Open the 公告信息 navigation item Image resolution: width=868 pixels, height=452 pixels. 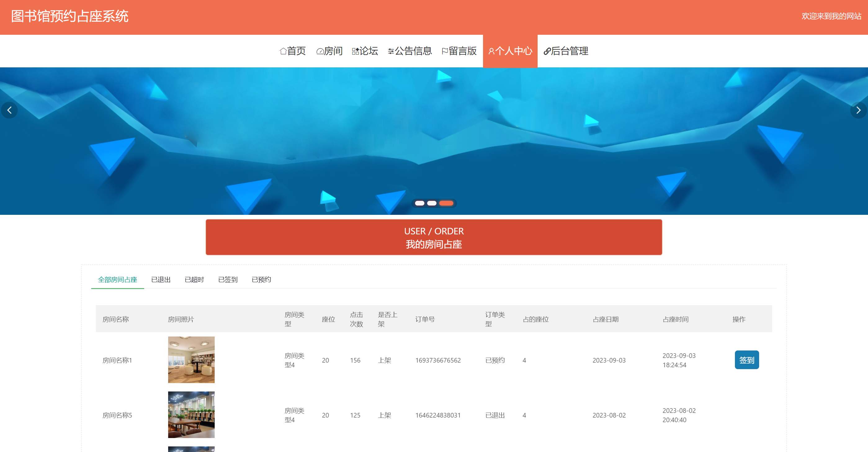point(410,51)
